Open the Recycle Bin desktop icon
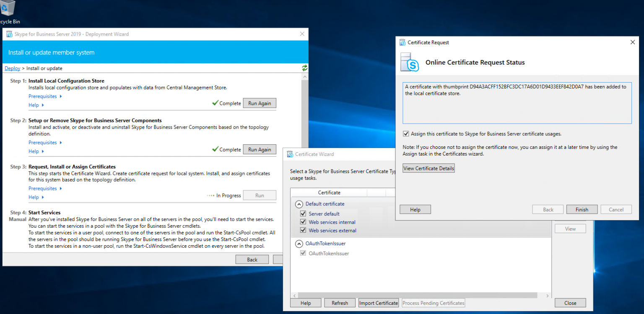 (x=8, y=8)
